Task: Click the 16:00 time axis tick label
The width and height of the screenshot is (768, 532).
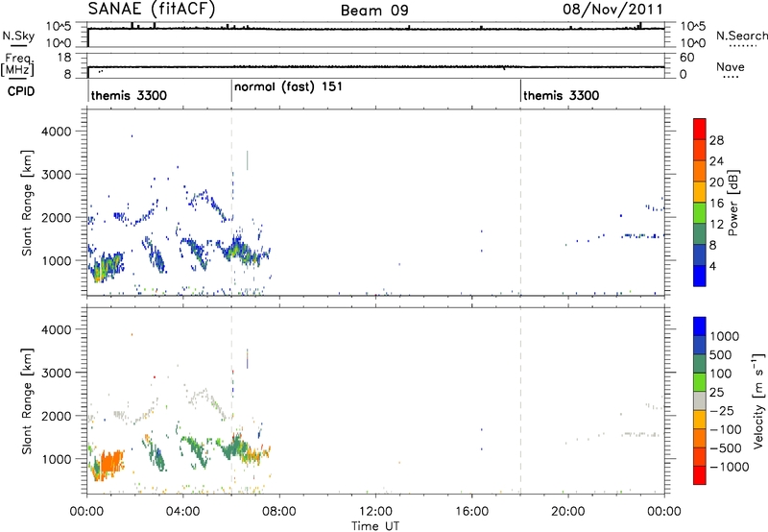Action: click(x=471, y=512)
